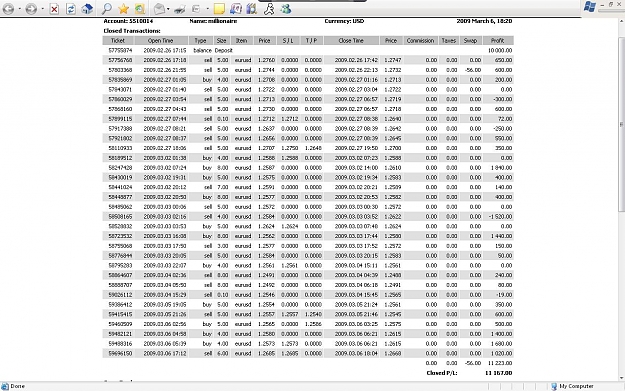The height and width of the screenshot is (391, 625).
Task: Click the books Research toolbar icon
Action: coord(252,9)
